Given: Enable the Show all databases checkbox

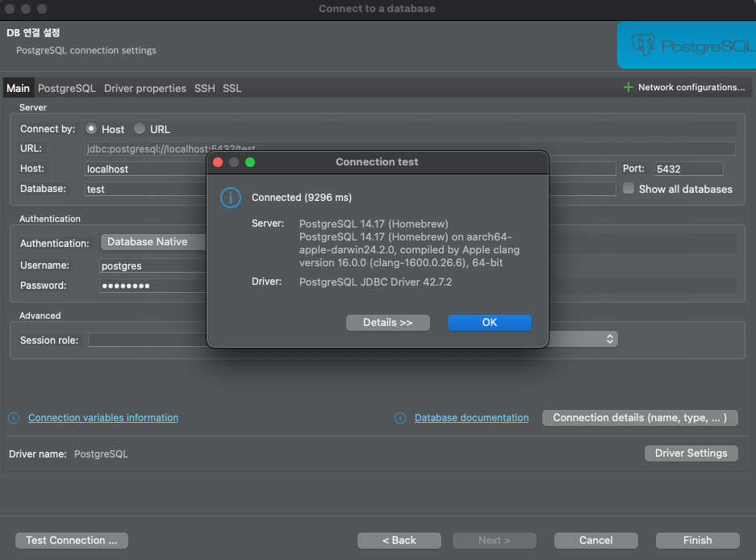Looking at the screenshot, I should pyautogui.click(x=629, y=189).
